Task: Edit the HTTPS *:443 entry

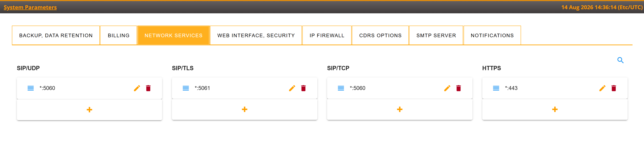Action: pos(602,88)
